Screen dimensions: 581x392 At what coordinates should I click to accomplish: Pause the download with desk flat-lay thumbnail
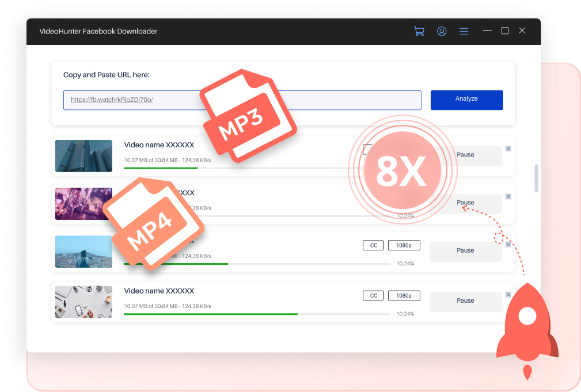tap(465, 302)
